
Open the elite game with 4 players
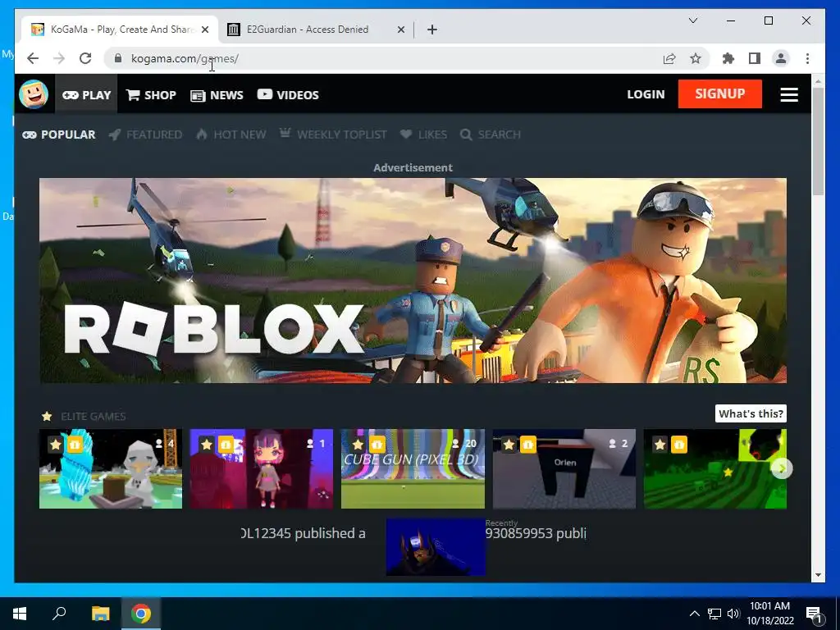click(x=111, y=468)
